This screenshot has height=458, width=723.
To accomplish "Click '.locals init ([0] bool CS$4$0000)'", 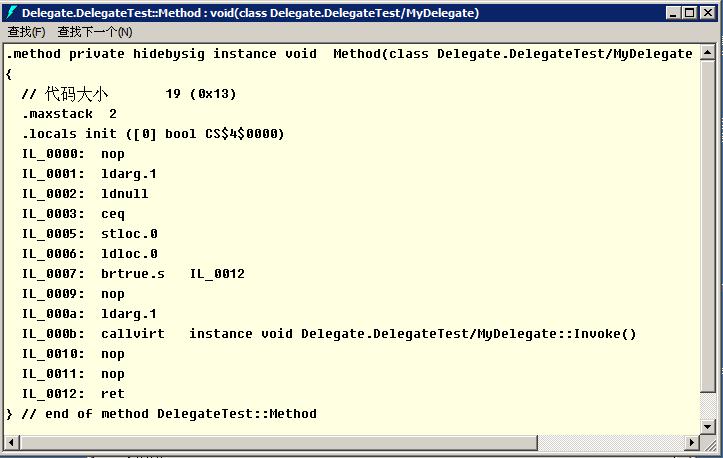I will (153, 134).
